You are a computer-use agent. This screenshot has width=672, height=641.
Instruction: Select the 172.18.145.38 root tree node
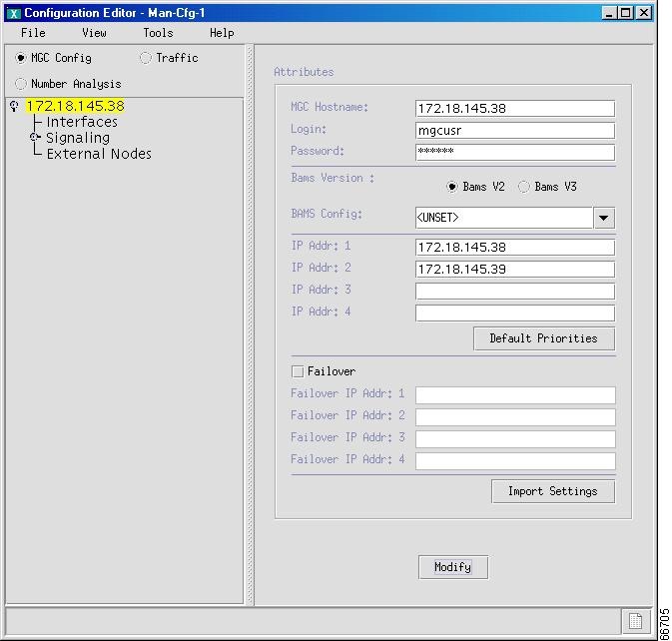(x=76, y=106)
